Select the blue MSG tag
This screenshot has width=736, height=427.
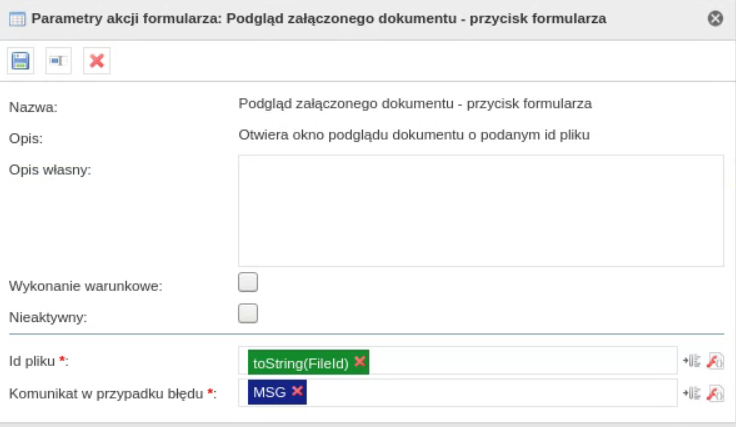pos(269,392)
